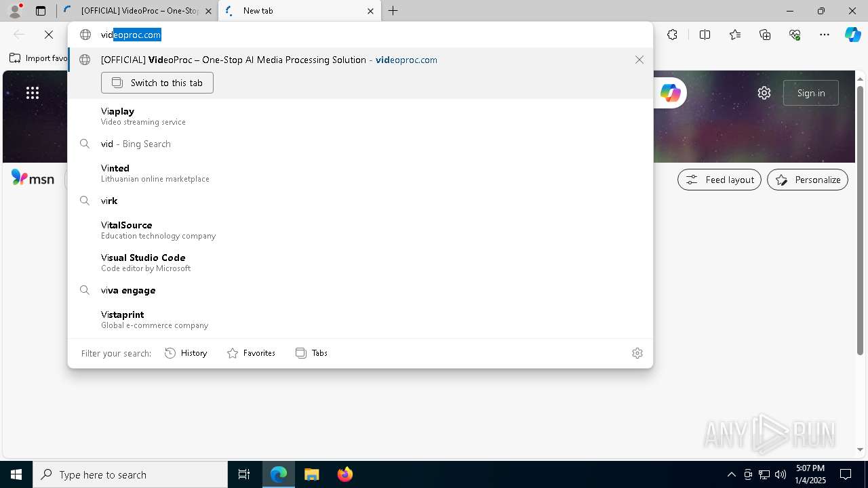
Task: Show hidden system tray icons
Action: point(731,474)
